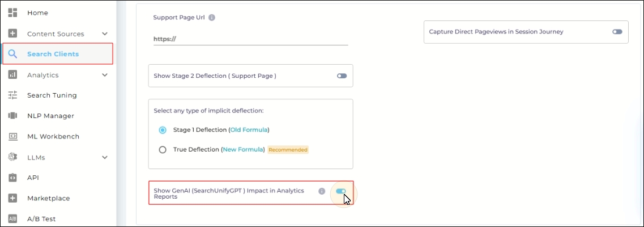Image resolution: width=644 pixels, height=227 pixels.
Task: Select the True Deflection radio button
Action: tap(163, 150)
